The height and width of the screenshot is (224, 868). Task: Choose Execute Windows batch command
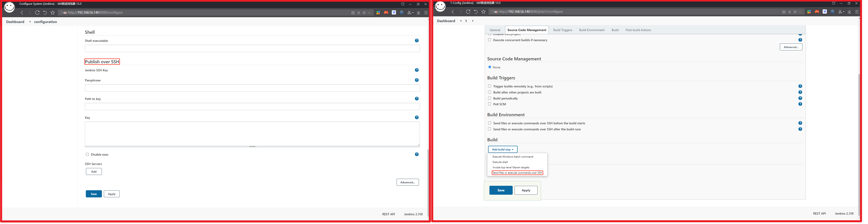tap(512, 157)
